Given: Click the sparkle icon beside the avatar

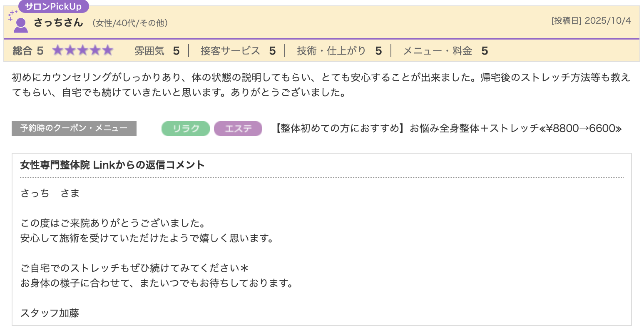Looking at the screenshot, I should click(12, 15).
